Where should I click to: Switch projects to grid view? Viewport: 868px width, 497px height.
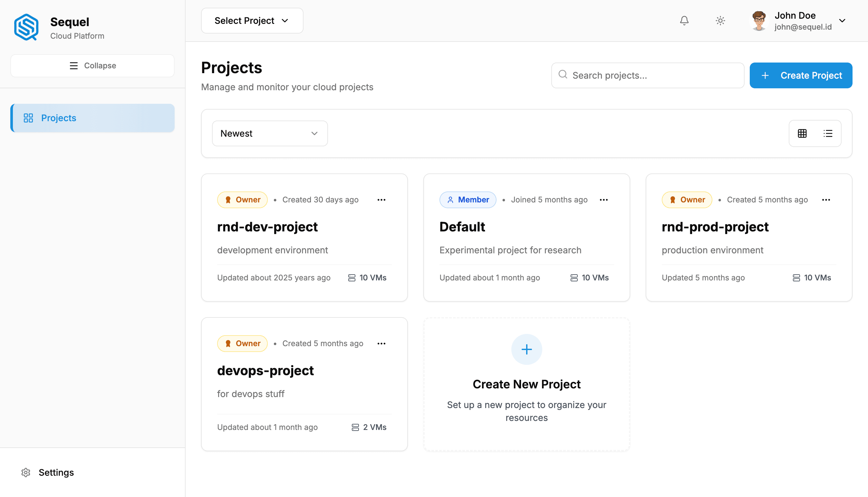point(802,133)
